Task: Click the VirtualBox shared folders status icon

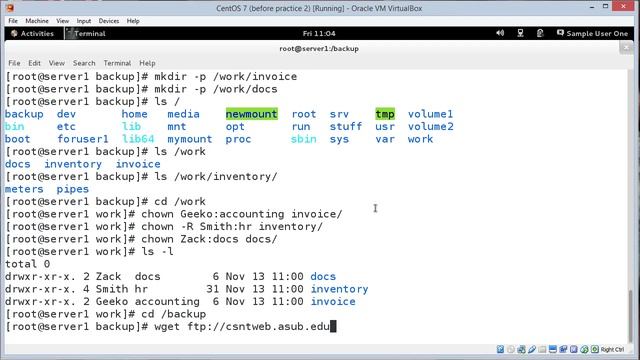Action: (x=542, y=349)
